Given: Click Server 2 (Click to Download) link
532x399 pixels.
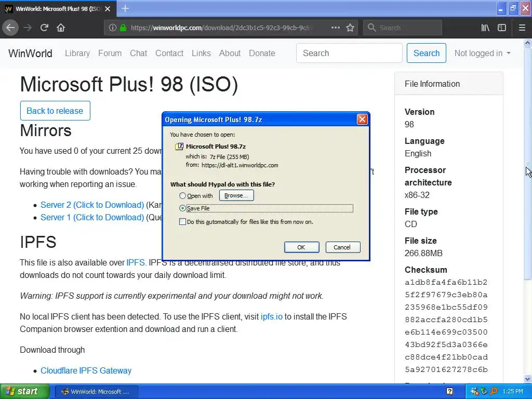Looking at the screenshot, I should click(x=92, y=205).
